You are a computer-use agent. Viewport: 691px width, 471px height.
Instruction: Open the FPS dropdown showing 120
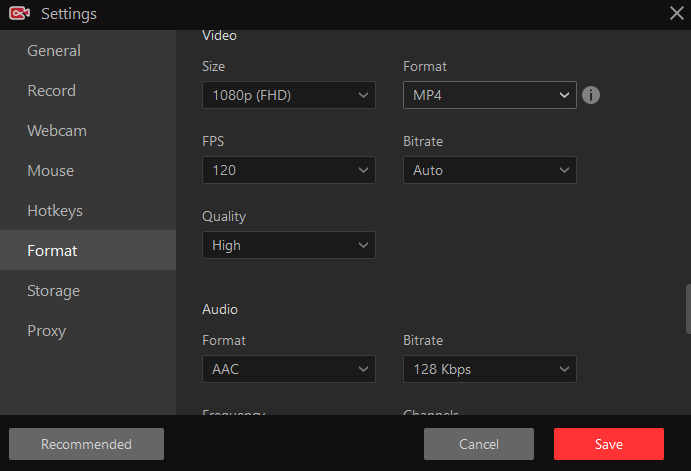pos(288,170)
